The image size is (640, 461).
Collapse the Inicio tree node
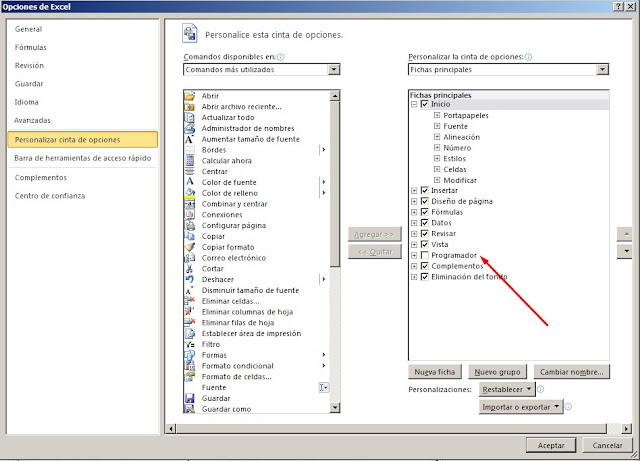pos(414,104)
